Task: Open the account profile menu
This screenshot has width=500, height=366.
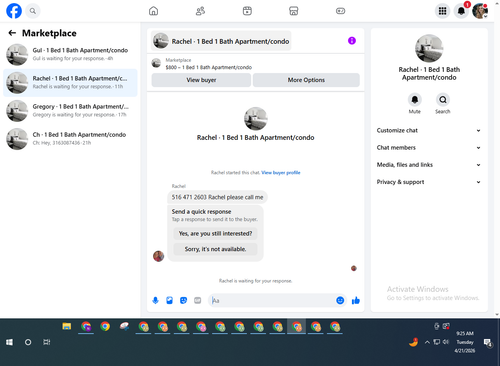Action: click(480, 11)
